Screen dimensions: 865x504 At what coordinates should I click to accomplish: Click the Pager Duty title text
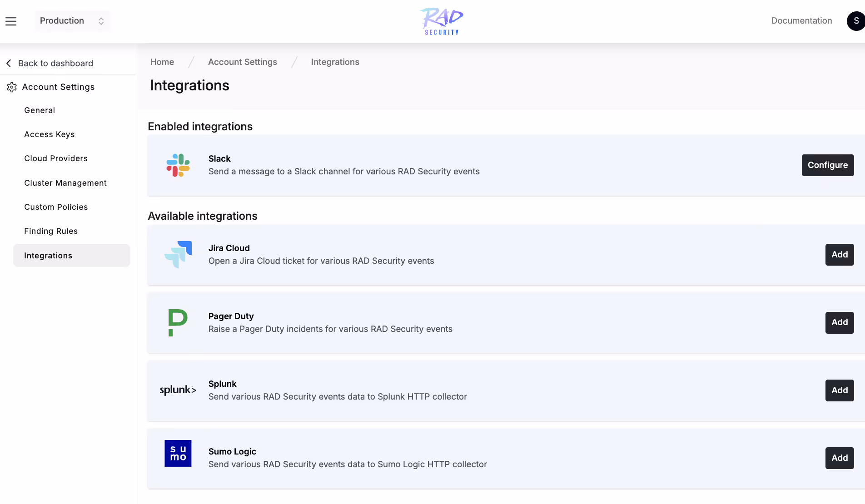[x=231, y=316]
